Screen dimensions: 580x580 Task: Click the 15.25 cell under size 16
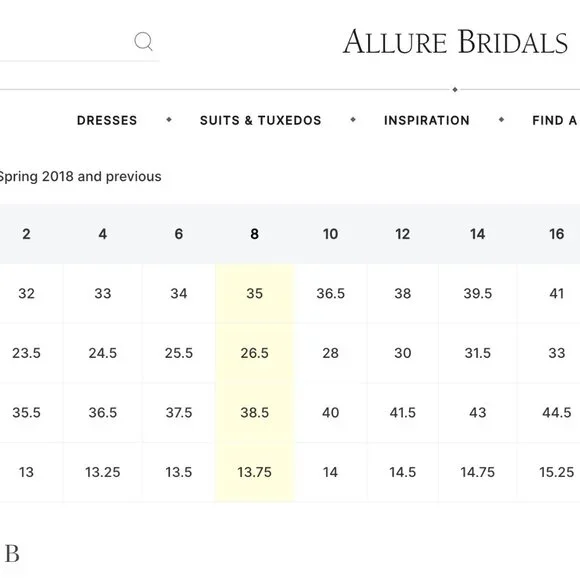pos(556,472)
